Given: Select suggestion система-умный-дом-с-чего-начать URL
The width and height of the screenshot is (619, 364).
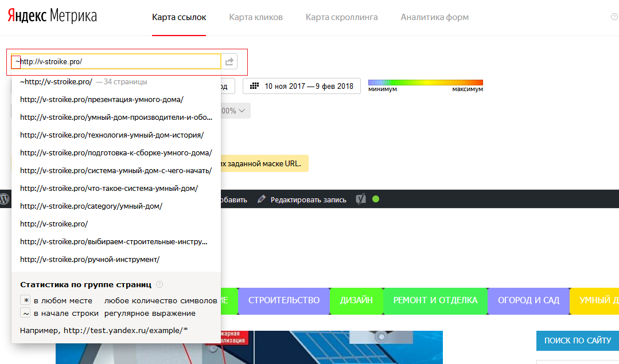Looking at the screenshot, I should (116, 170).
